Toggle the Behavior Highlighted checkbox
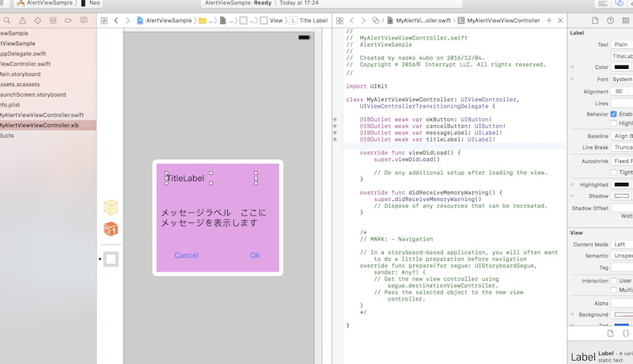The image size is (633, 364). [x=614, y=123]
